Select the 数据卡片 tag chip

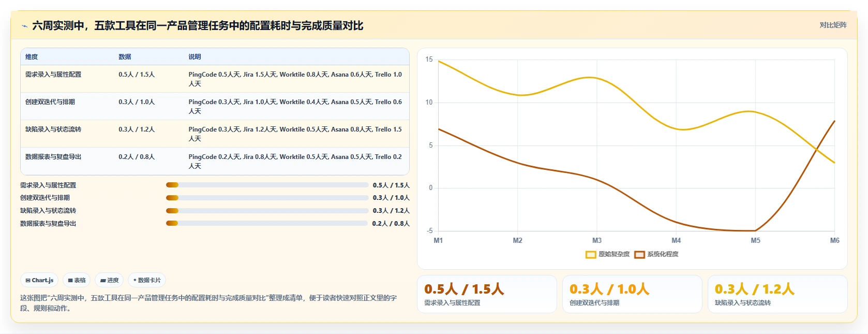coord(147,280)
